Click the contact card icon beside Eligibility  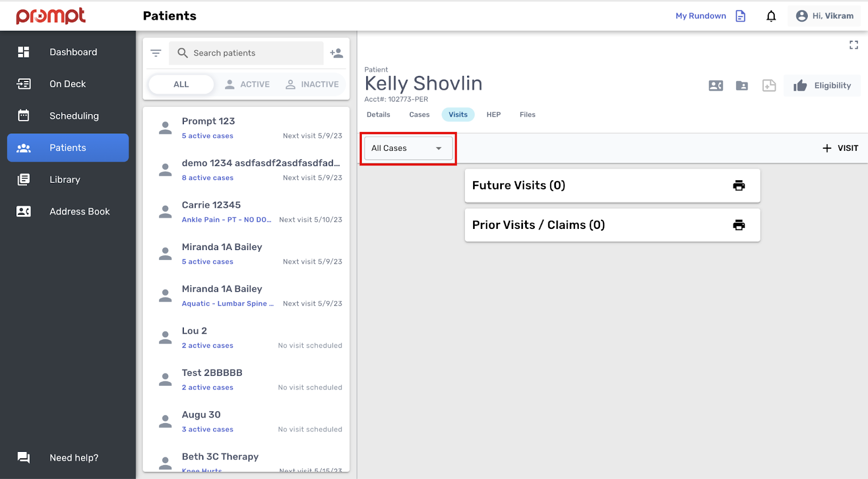716,86
